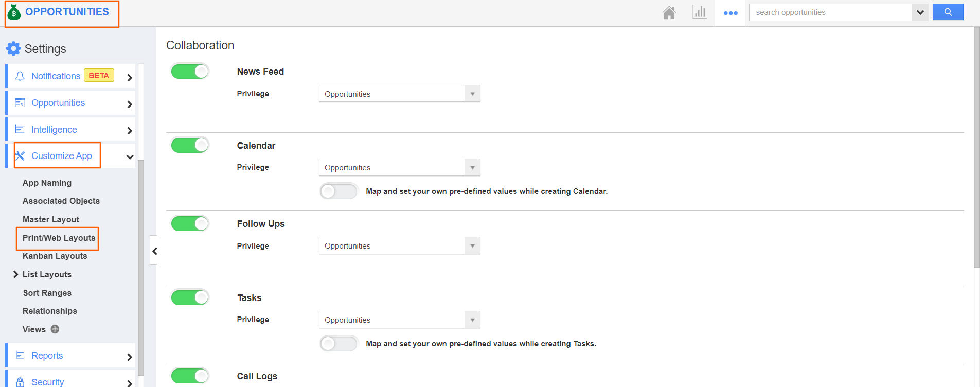Turn off the Tasks toggle
This screenshot has height=387, width=980.
tap(190, 297)
